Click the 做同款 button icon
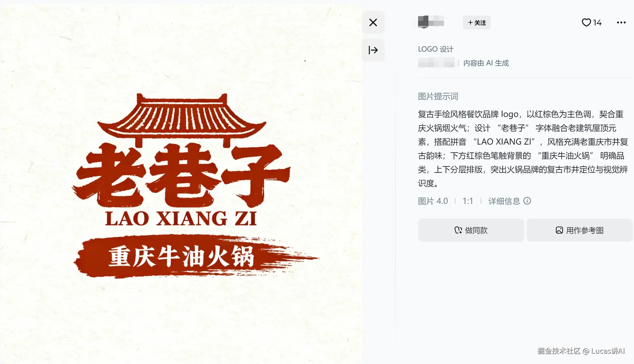This screenshot has width=634, height=364. 458,230
